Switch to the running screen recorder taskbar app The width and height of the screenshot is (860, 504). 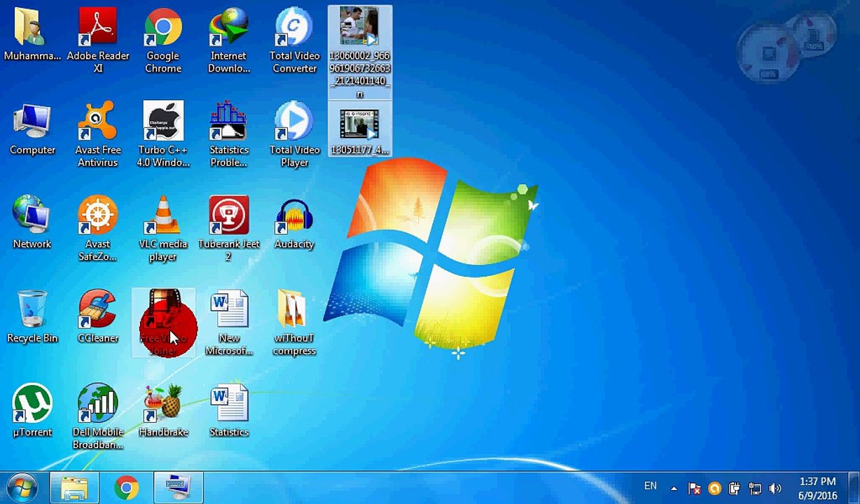pyautogui.click(x=179, y=487)
